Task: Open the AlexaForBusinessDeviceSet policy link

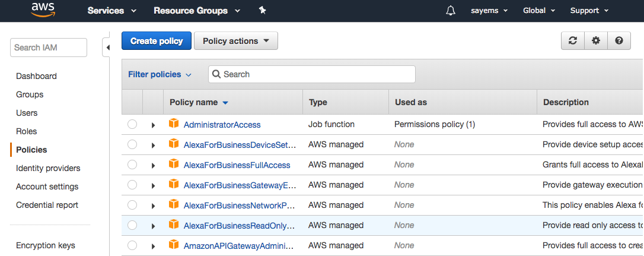Action: pos(240,145)
